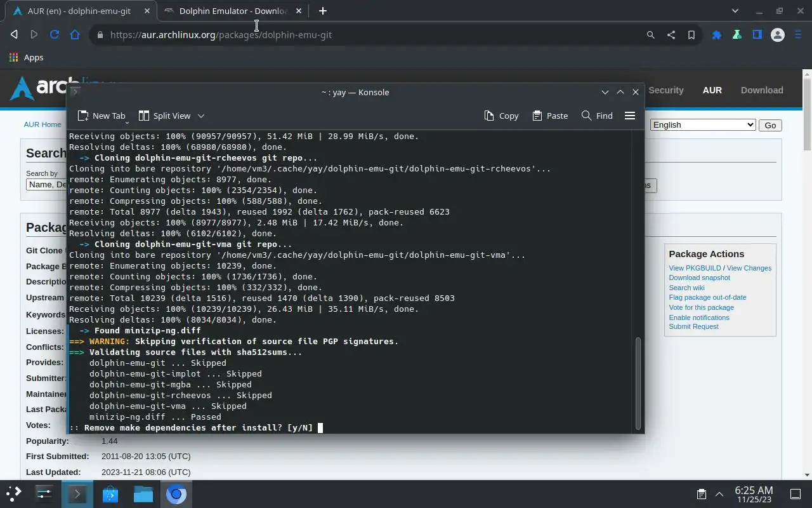Open the KDE application launcher
The height and width of the screenshot is (508, 812).
[x=14, y=493]
